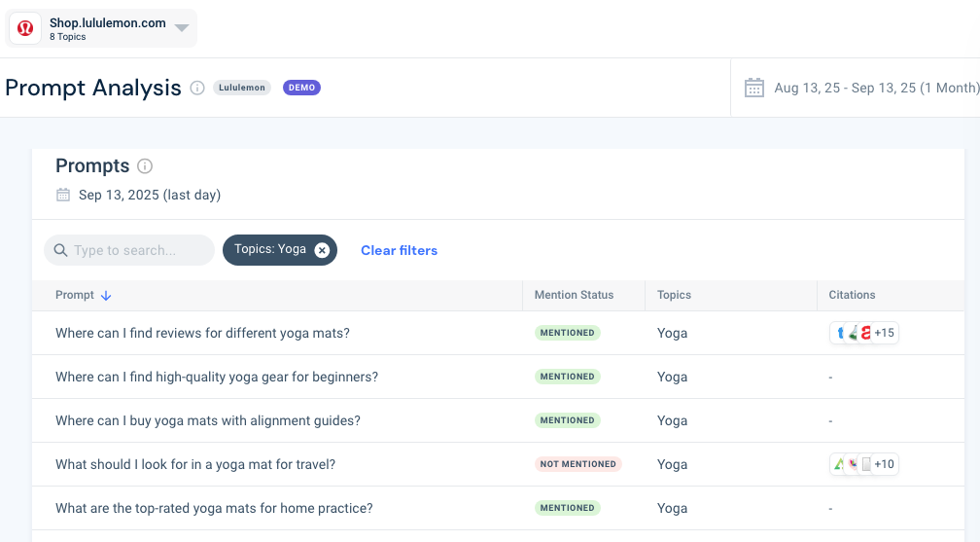Toggle the Prompt column sort arrow
Image resolution: width=980 pixels, height=542 pixels.
[106, 296]
